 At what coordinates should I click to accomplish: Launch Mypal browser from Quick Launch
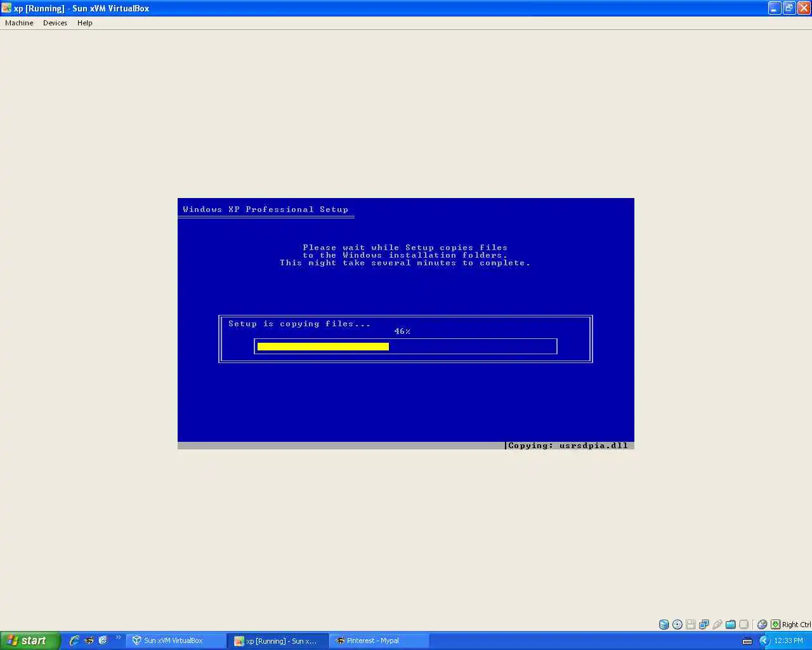point(89,640)
